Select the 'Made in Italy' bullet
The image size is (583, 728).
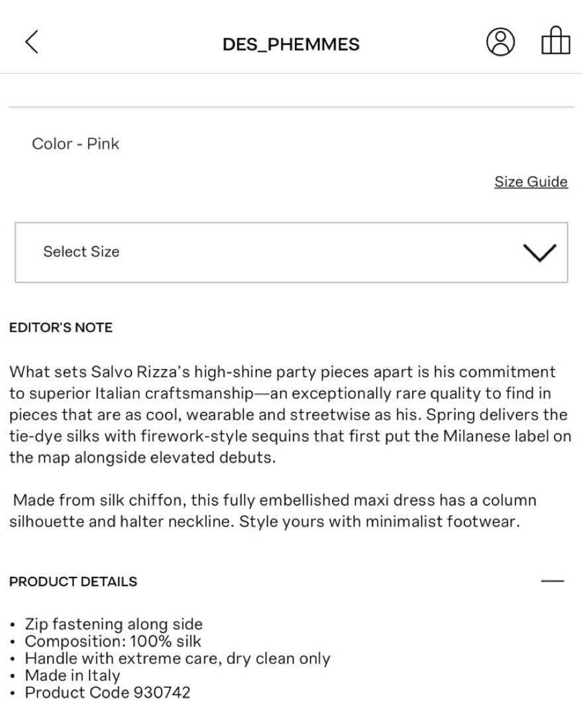coord(72,676)
